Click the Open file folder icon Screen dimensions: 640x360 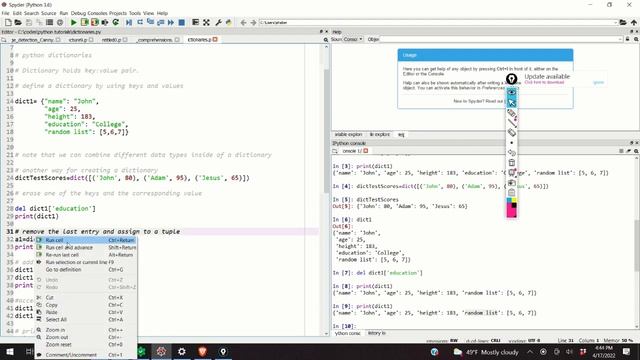[x=18, y=22]
